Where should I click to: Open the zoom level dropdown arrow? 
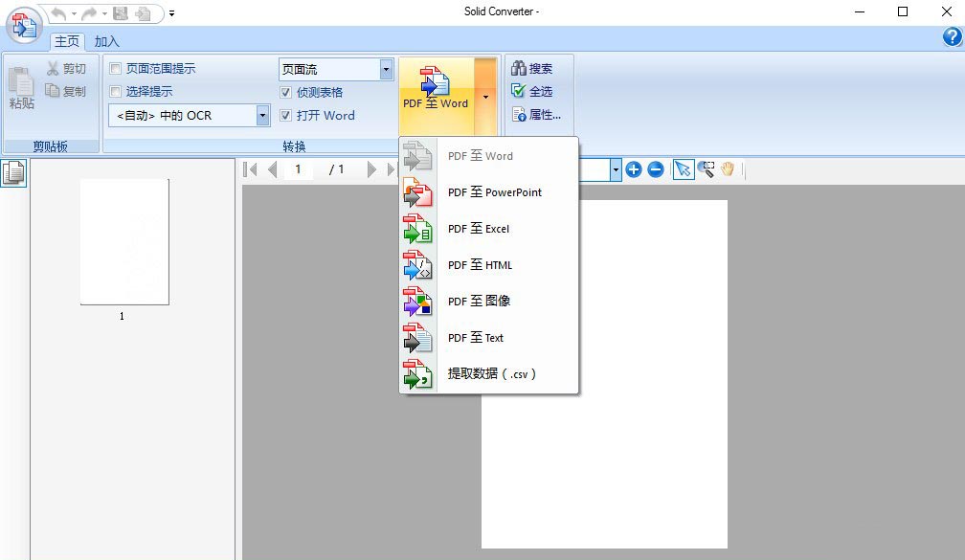616,169
